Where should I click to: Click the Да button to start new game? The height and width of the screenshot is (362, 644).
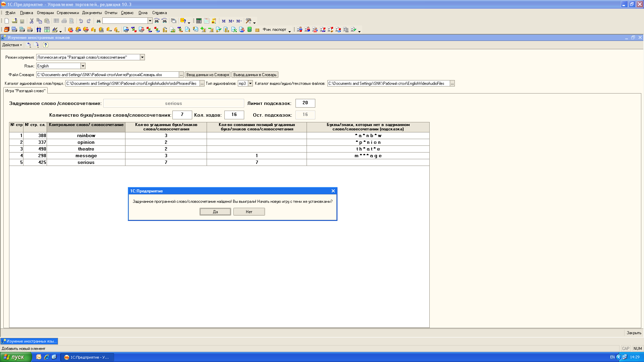click(x=215, y=211)
